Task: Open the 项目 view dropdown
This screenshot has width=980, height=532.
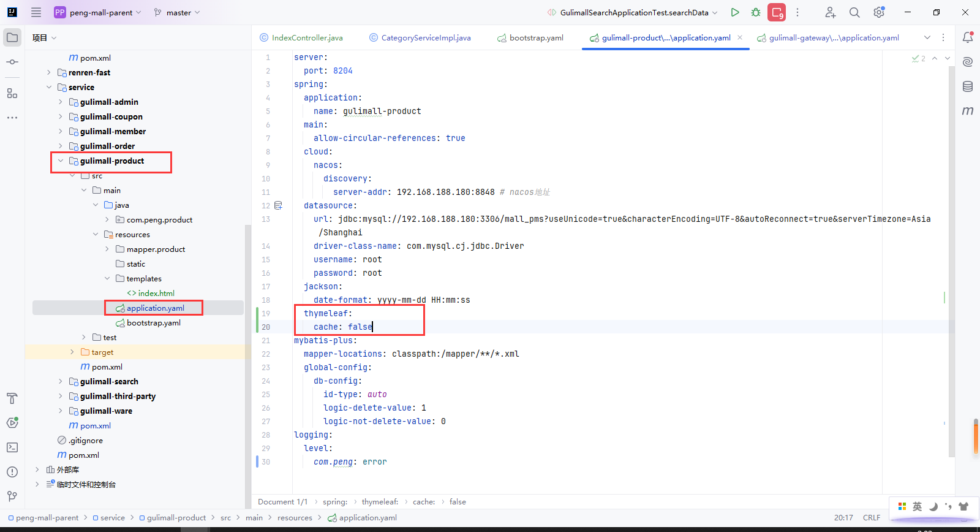Action: (x=44, y=37)
